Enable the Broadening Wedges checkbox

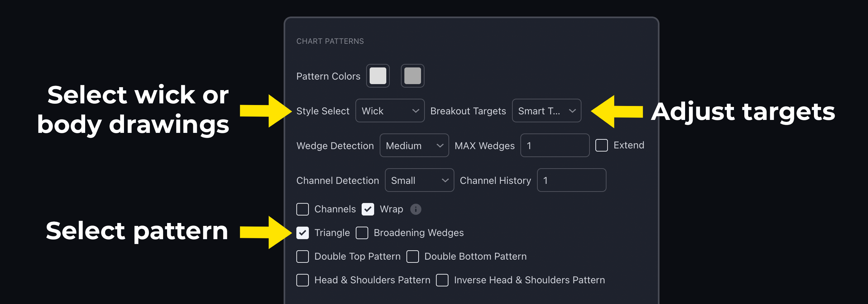click(x=362, y=233)
